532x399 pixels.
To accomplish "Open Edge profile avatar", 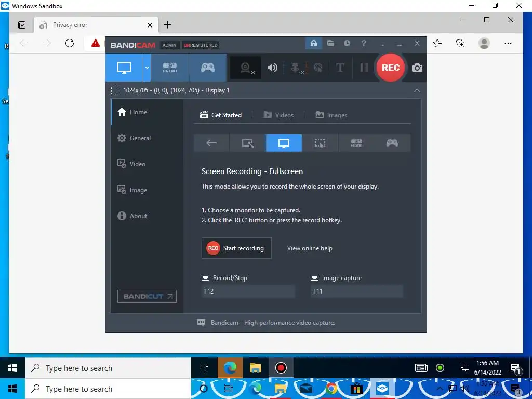I will (x=484, y=43).
